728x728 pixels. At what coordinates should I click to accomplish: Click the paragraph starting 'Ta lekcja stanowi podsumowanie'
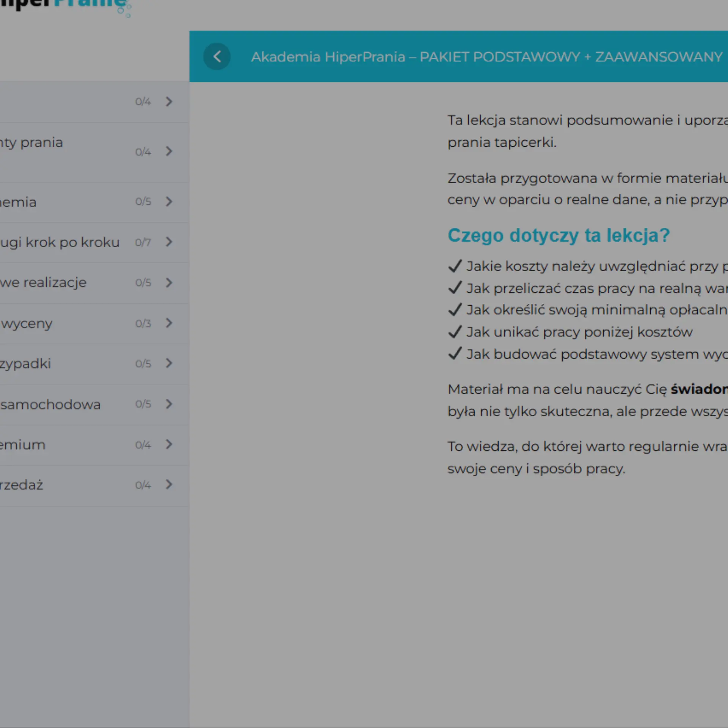(x=588, y=131)
